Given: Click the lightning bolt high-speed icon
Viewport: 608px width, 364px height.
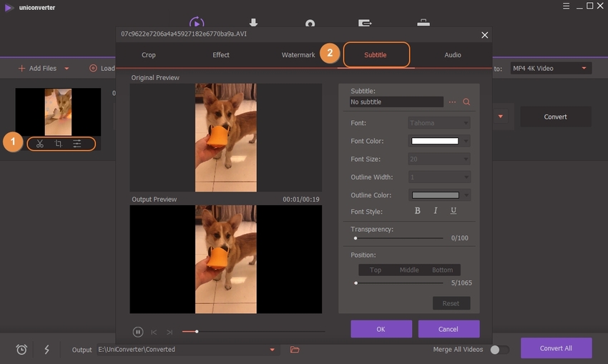Looking at the screenshot, I should (x=46, y=350).
